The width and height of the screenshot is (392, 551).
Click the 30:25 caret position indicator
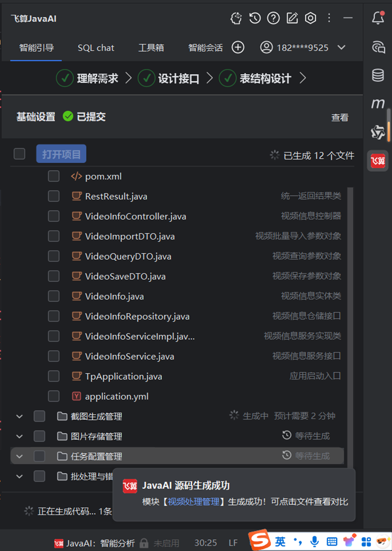coord(206,543)
